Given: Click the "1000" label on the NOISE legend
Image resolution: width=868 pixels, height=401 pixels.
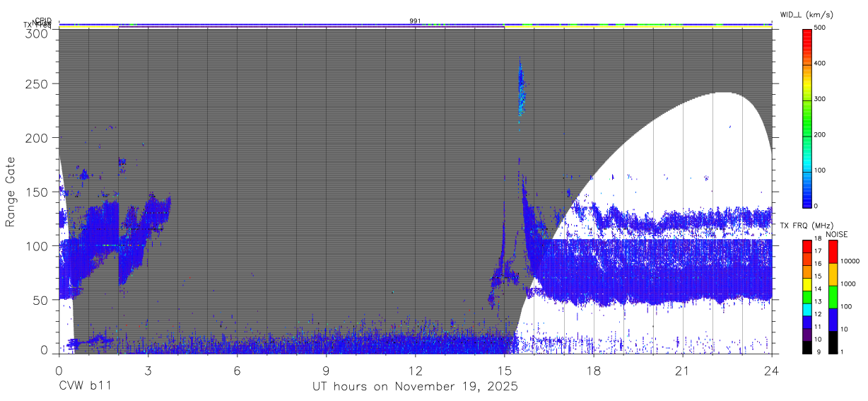Looking at the screenshot, I should [x=848, y=285].
